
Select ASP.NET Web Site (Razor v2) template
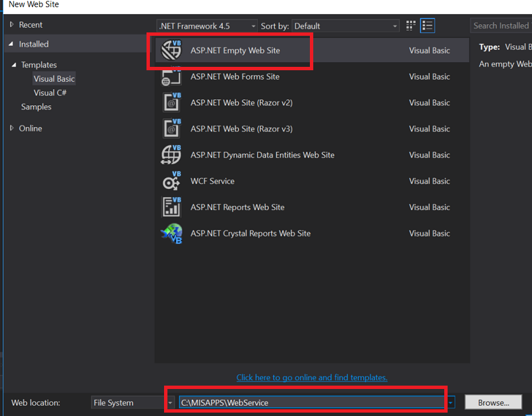click(x=241, y=103)
